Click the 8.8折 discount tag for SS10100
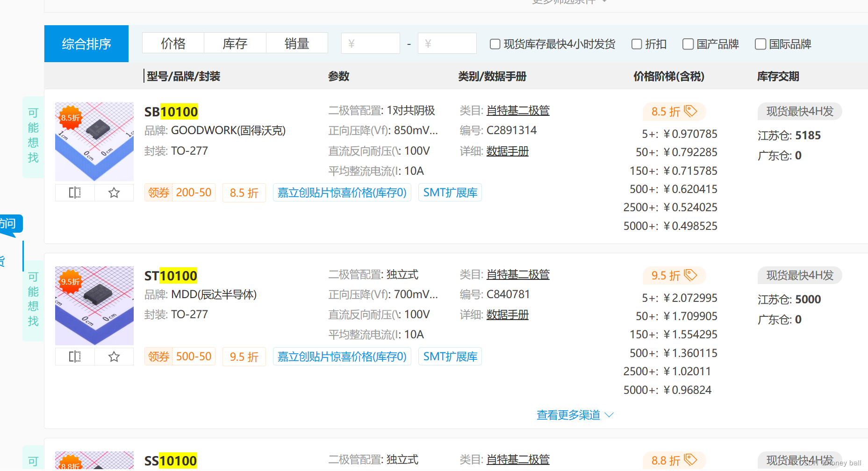 (x=674, y=460)
